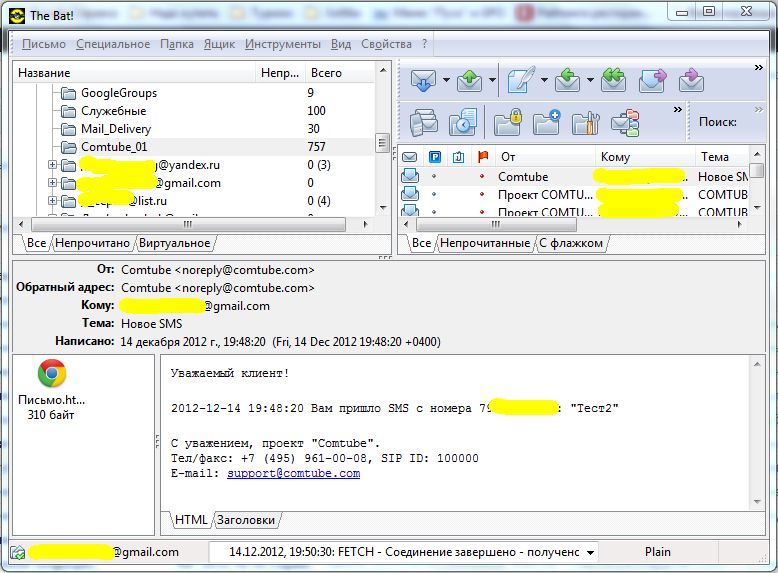Viewport: 778px width, 573px height.
Task: Get new mail with the download icon
Action: [x=423, y=80]
